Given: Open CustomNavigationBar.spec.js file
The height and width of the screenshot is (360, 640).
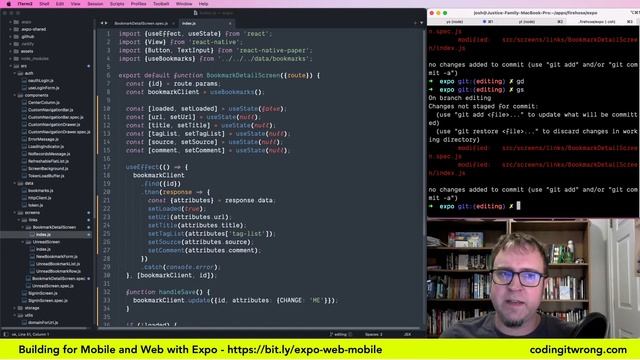Looking at the screenshot, I should coord(56,118).
